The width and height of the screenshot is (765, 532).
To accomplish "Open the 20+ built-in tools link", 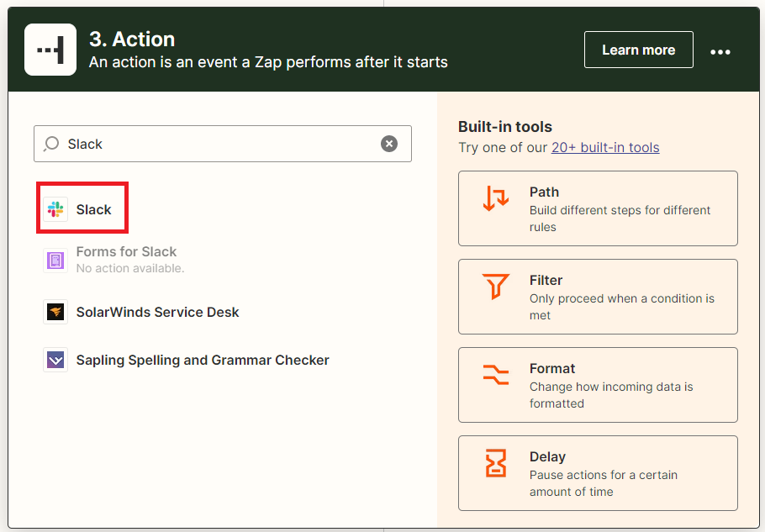I will pos(605,147).
